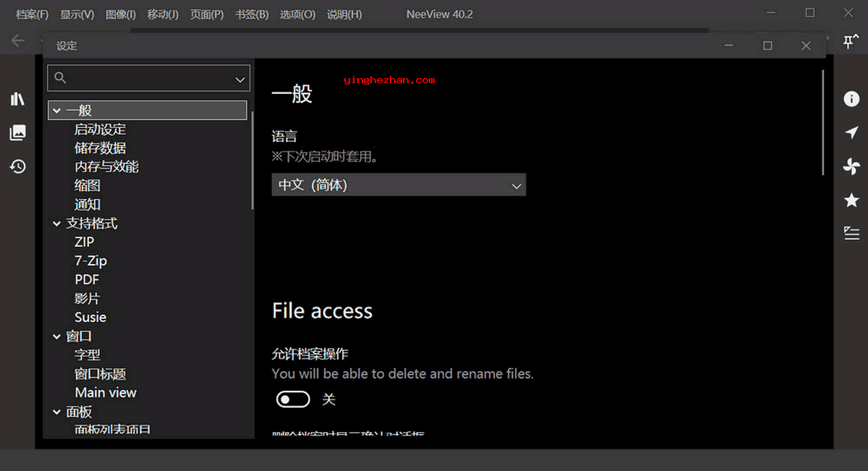Open the bookshelf panel icon
Viewport: 868px width, 471px height.
click(17, 99)
